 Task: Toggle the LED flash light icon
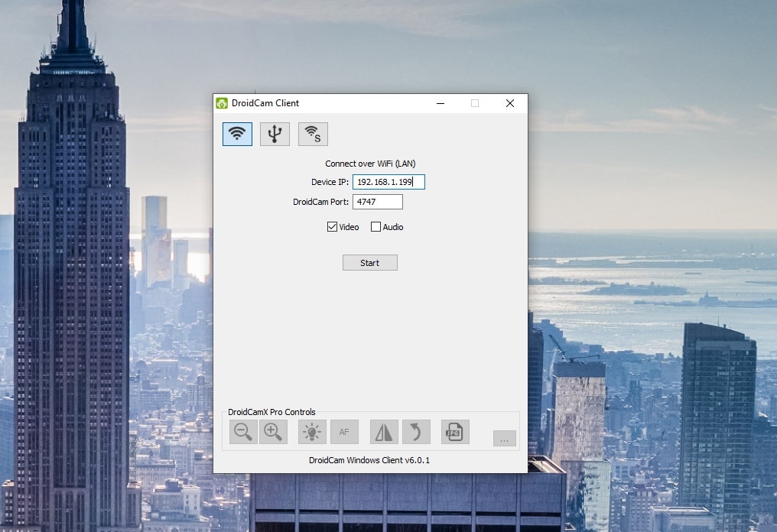[312, 432]
